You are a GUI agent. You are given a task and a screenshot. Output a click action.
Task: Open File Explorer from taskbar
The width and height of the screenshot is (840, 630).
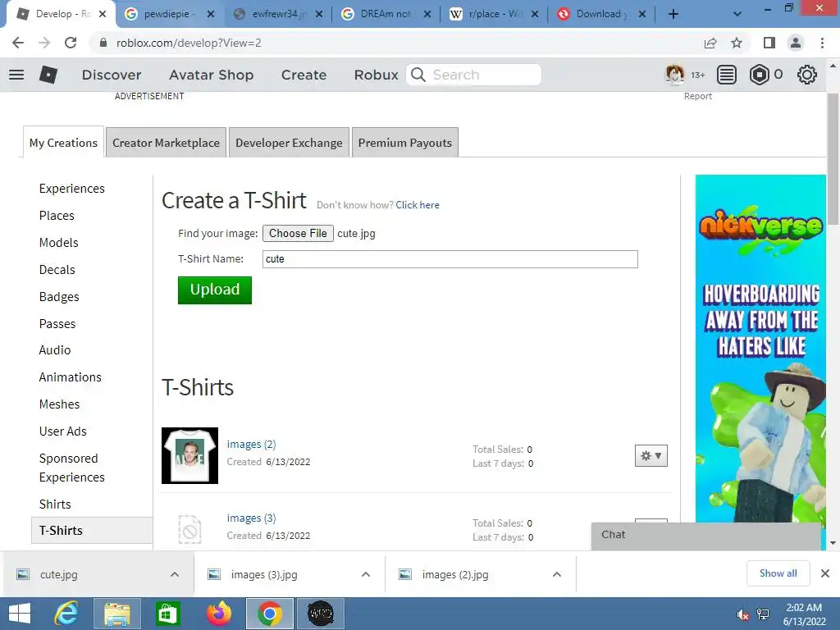coord(116,614)
